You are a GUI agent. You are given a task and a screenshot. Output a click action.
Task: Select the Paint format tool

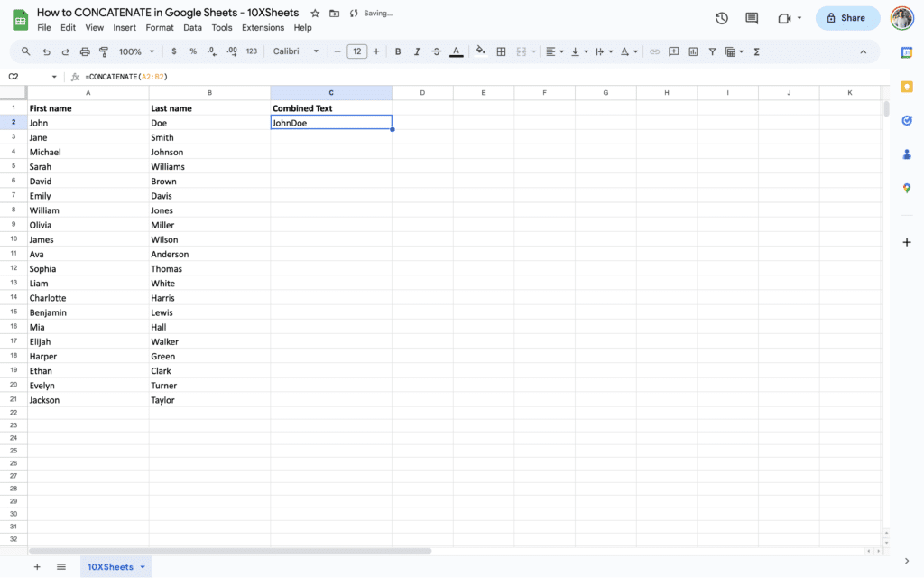(x=102, y=51)
